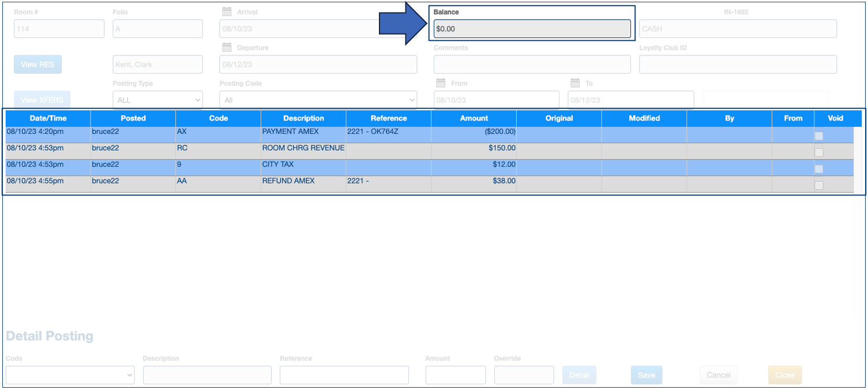
Task: Click the Amount field in Detail Posting
Action: point(455,374)
